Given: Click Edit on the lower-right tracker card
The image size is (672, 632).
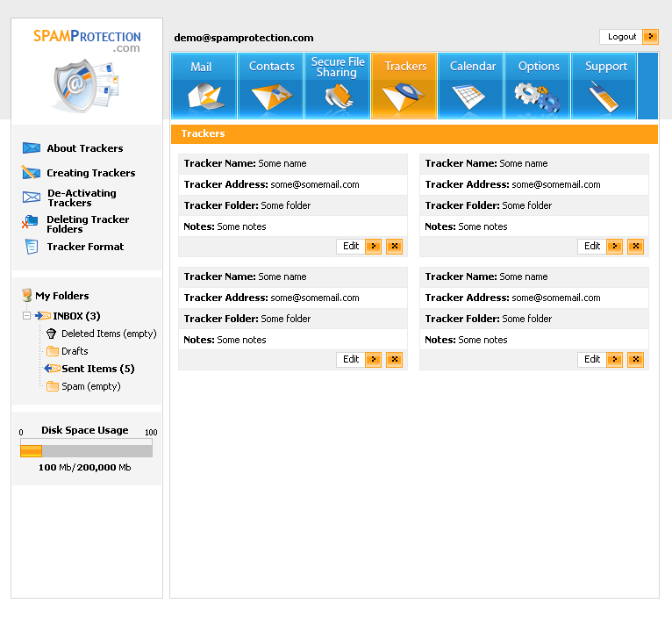Looking at the screenshot, I should pyautogui.click(x=592, y=359).
